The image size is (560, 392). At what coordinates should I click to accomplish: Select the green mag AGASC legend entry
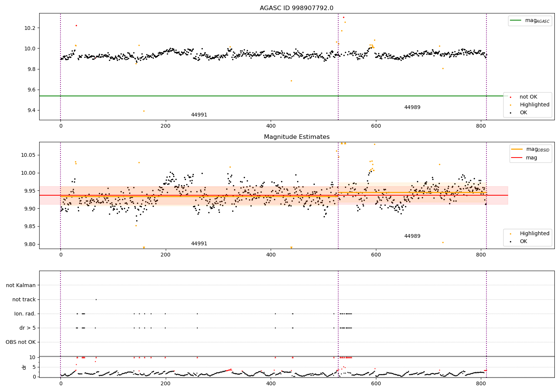530,21
